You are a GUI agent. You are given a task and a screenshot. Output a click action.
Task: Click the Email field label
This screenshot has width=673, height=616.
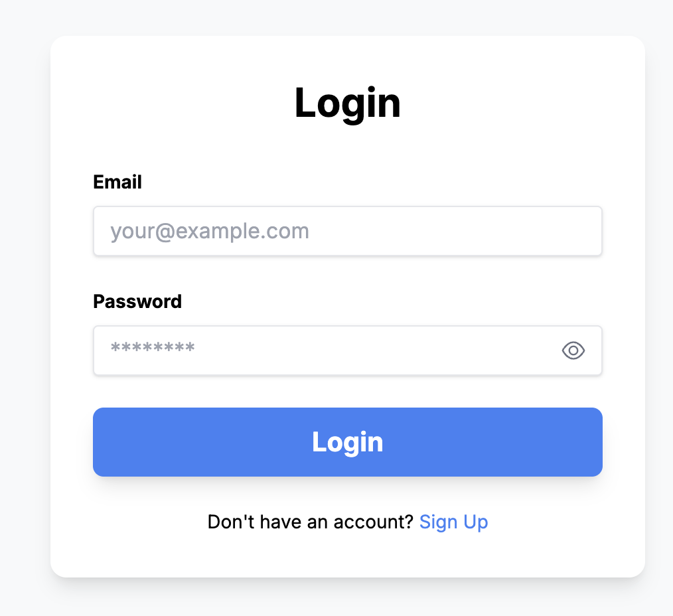click(117, 182)
